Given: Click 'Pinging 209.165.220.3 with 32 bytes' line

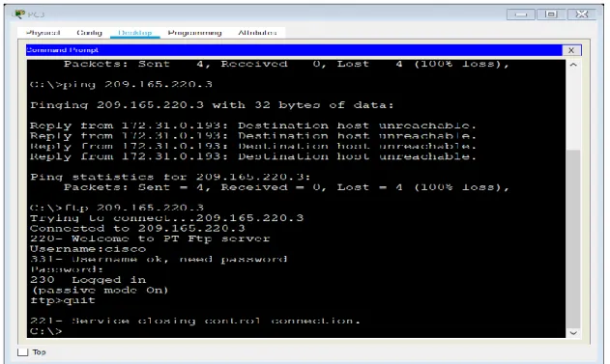Looking at the screenshot, I should pyautogui.click(x=212, y=105).
